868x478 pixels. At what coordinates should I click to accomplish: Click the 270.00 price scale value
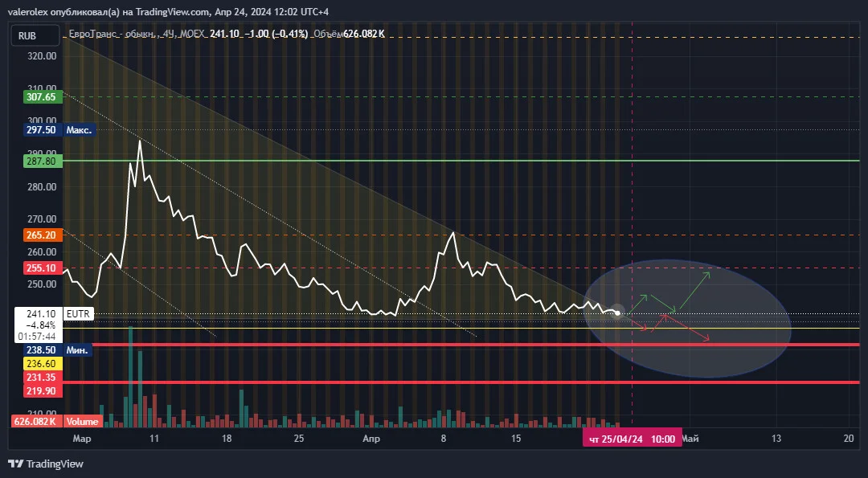tap(43, 219)
